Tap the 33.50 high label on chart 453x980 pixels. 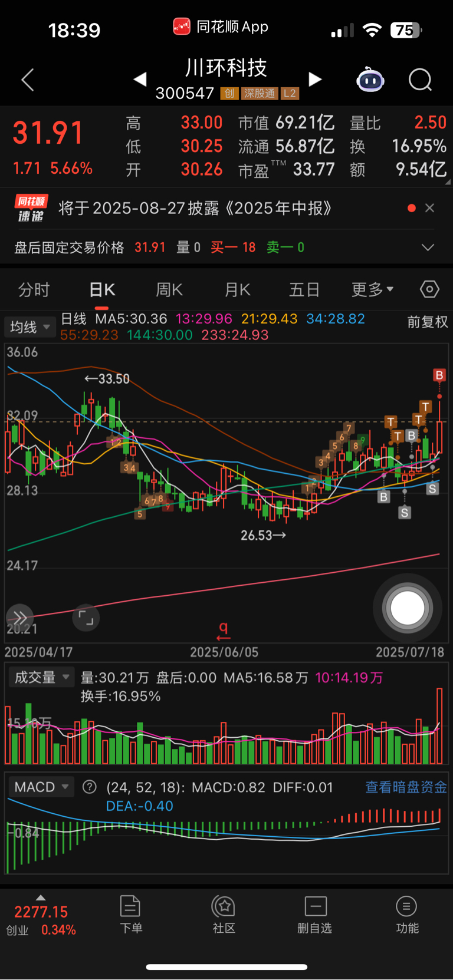pos(107,379)
